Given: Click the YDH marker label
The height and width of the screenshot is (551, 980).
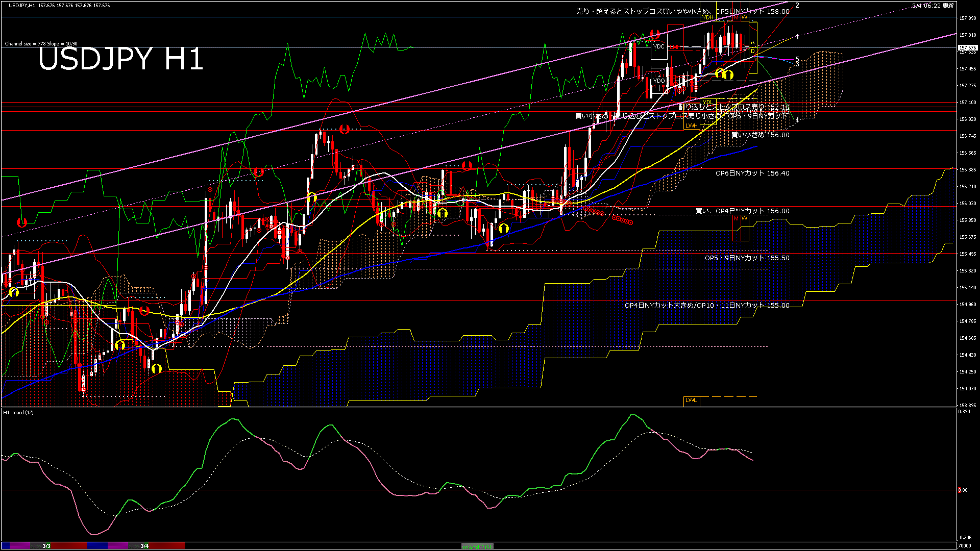Looking at the screenshot, I should click(707, 17).
